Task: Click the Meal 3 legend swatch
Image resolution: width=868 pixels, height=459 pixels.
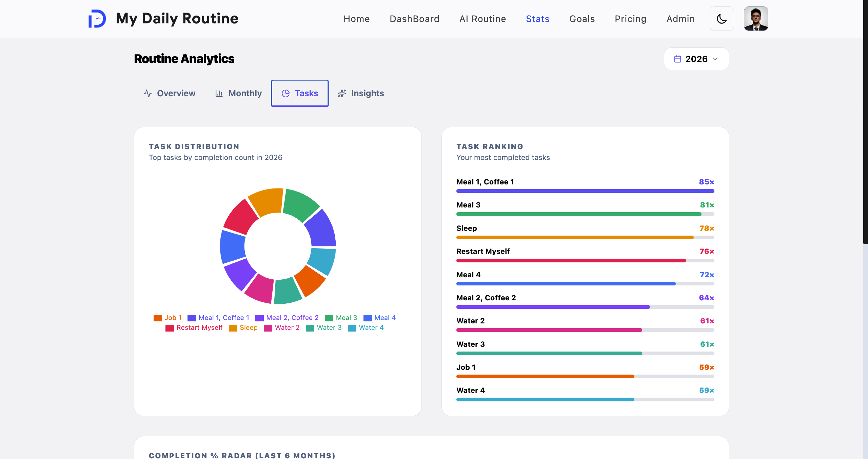Action: tap(329, 318)
